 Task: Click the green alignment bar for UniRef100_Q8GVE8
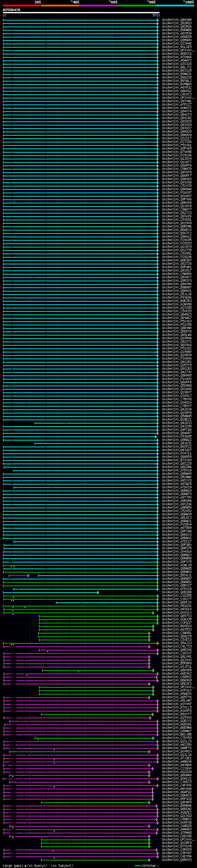pos(98,670)
